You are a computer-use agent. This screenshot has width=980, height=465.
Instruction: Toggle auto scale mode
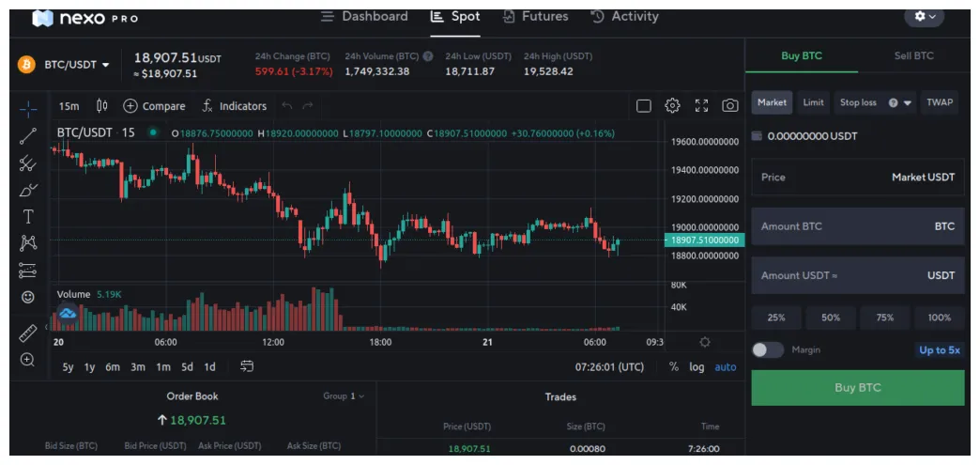pos(725,366)
